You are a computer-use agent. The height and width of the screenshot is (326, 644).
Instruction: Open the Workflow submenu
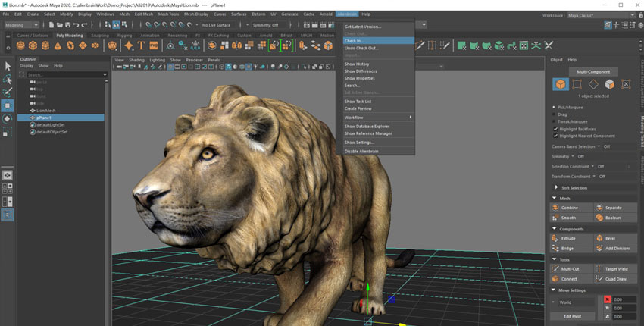(378, 118)
